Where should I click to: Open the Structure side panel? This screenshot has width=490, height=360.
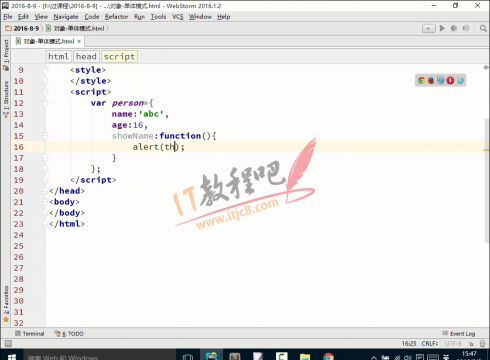click(6, 99)
